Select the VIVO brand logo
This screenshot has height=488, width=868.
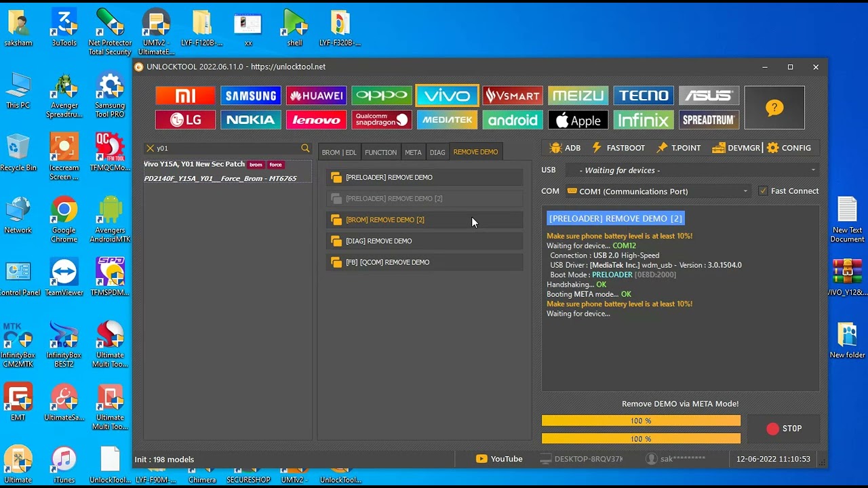click(x=447, y=96)
